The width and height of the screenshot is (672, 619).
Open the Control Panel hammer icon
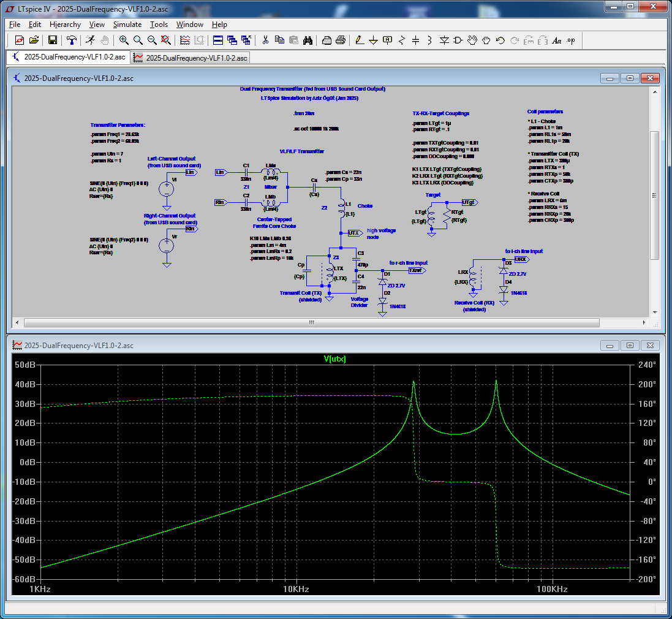pyautogui.click(x=72, y=40)
